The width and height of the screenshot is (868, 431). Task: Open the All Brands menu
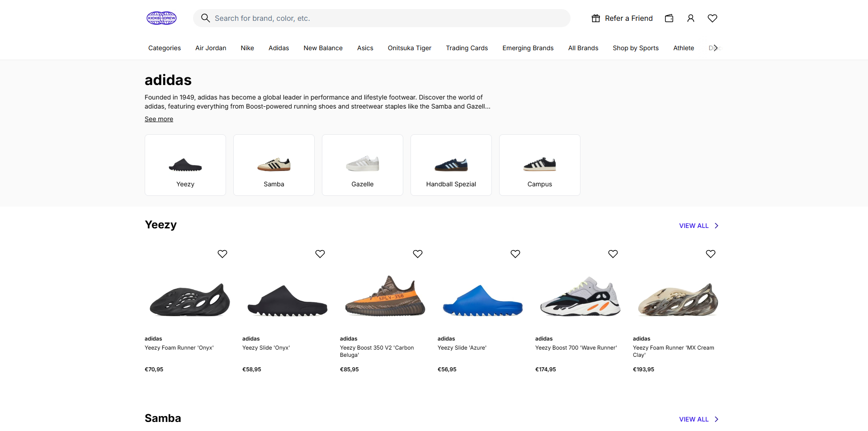coord(583,48)
